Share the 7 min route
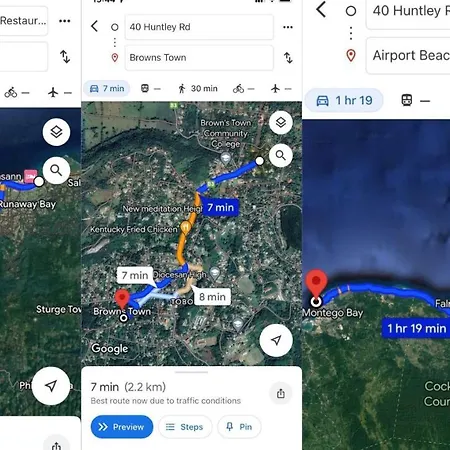Screen dimensions: 450x450 281,393
